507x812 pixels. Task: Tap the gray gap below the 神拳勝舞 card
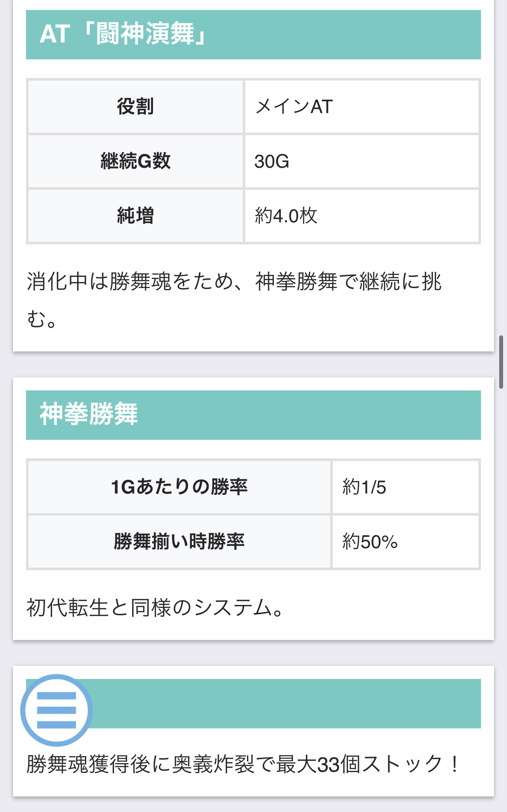pyautogui.click(x=253, y=653)
